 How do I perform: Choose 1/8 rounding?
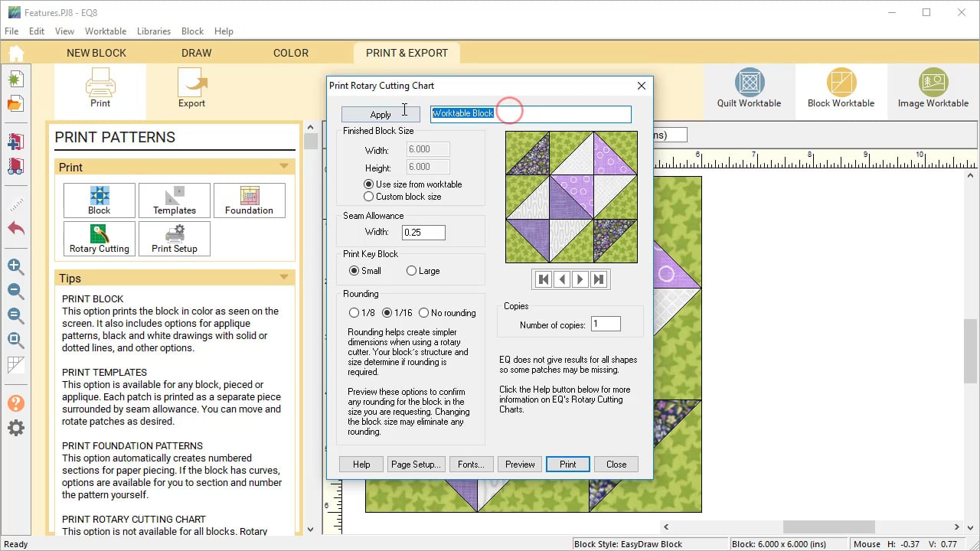point(362,313)
